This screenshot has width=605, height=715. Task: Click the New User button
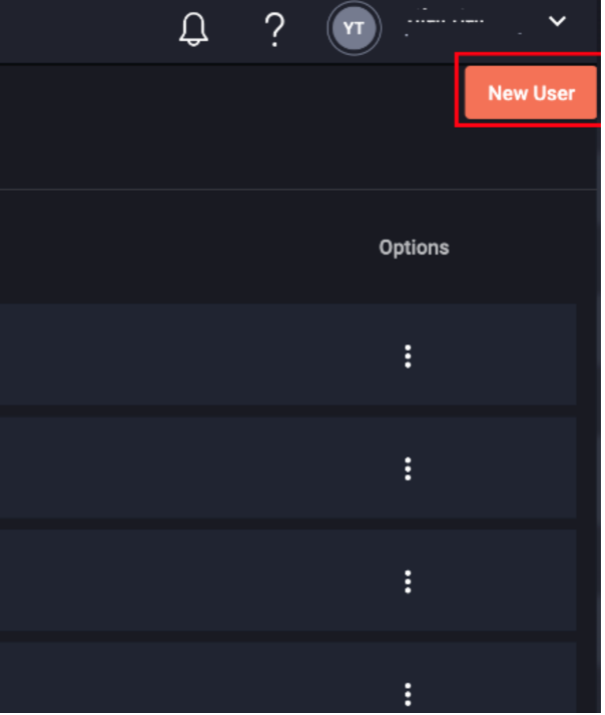532,93
